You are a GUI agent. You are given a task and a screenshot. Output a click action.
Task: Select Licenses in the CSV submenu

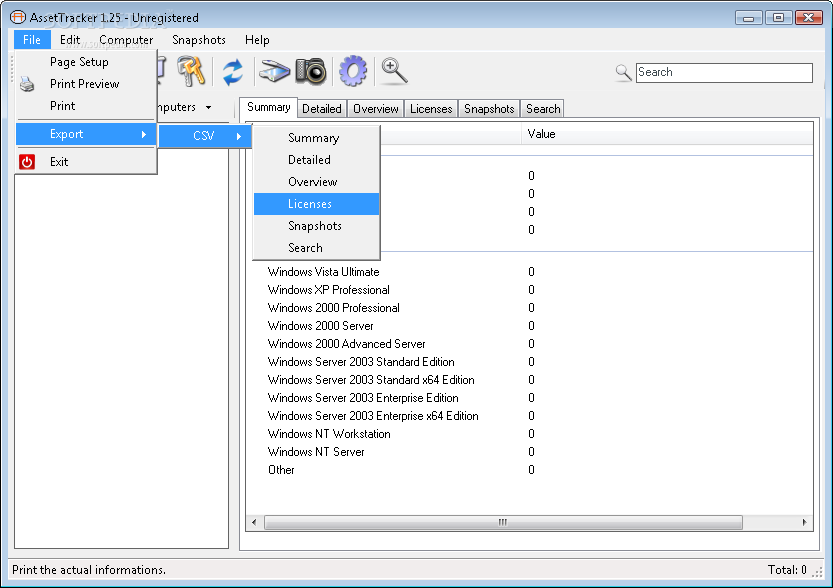tap(317, 204)
